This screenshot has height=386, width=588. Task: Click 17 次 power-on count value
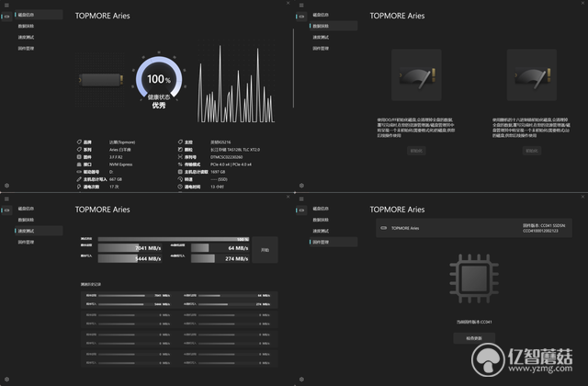pos(114,187)
